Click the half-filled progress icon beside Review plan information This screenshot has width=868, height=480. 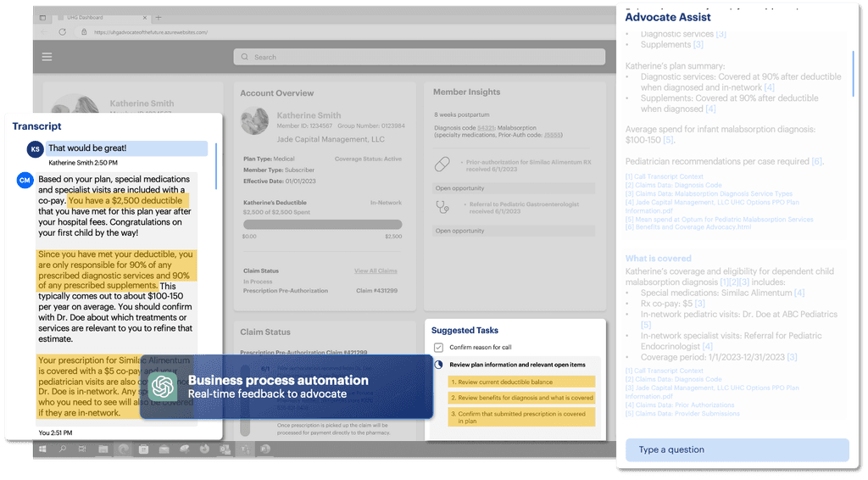tap(438, 365)
